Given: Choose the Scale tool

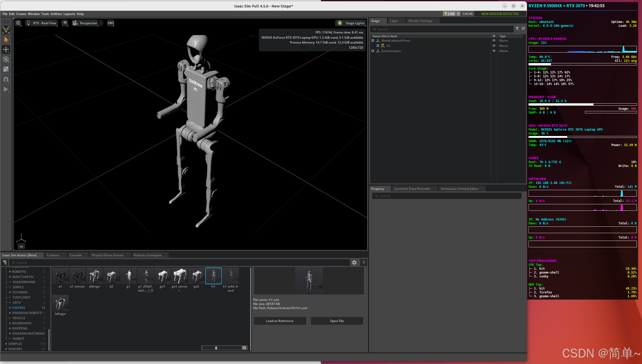Looking at the screenshot, I should [6, 69].
